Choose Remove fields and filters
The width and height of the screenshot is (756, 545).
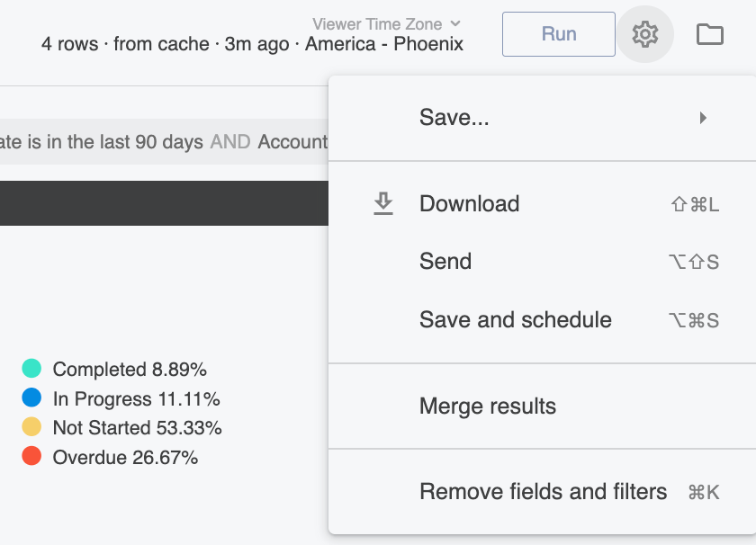tap(542, 492)
